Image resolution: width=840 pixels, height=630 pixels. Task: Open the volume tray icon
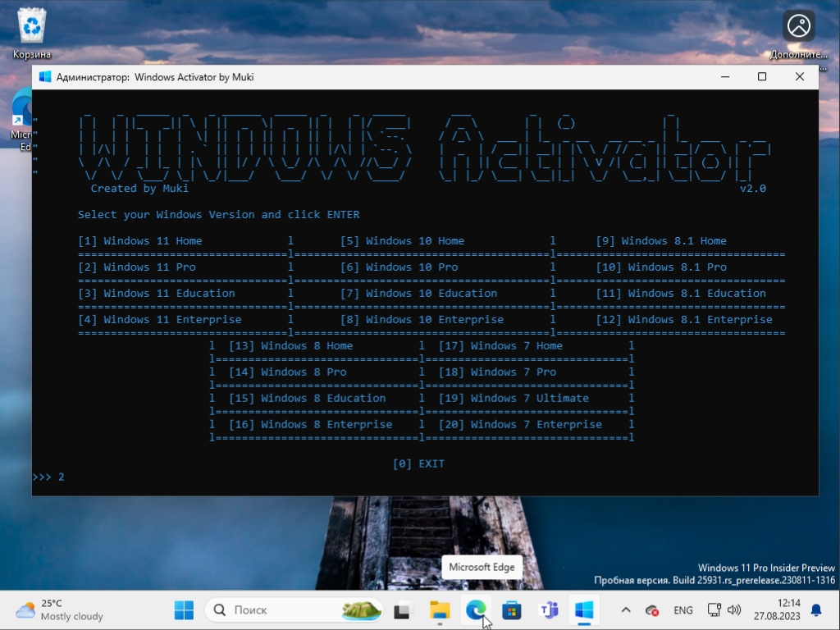click(734, 610)
